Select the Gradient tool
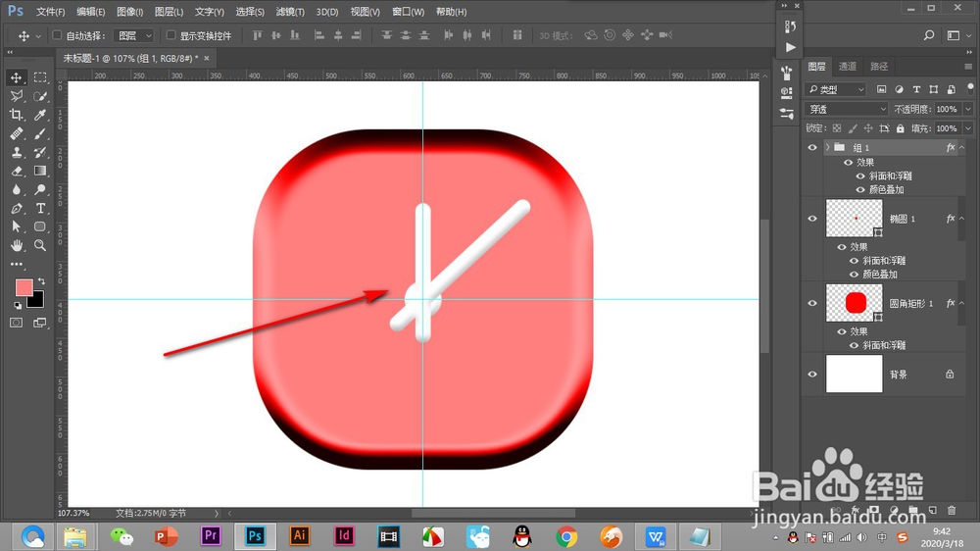The height and width of the screenshot is (551, 980). 40,171
